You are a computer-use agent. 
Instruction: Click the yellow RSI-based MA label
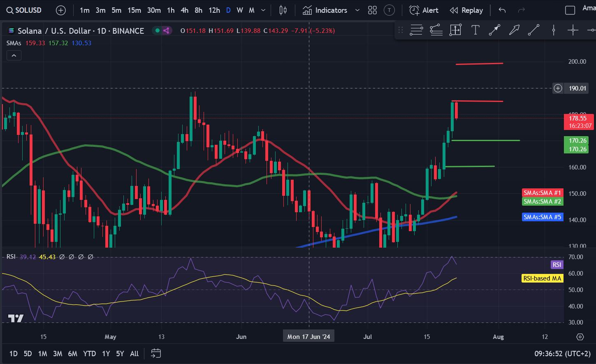(542, 278)
